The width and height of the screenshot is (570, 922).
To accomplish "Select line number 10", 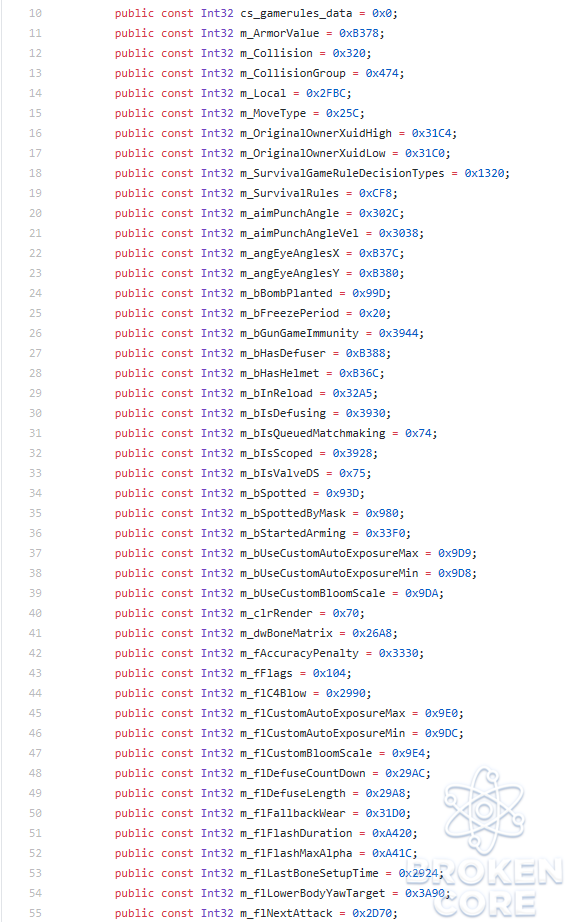I will (x=35, y=13).
